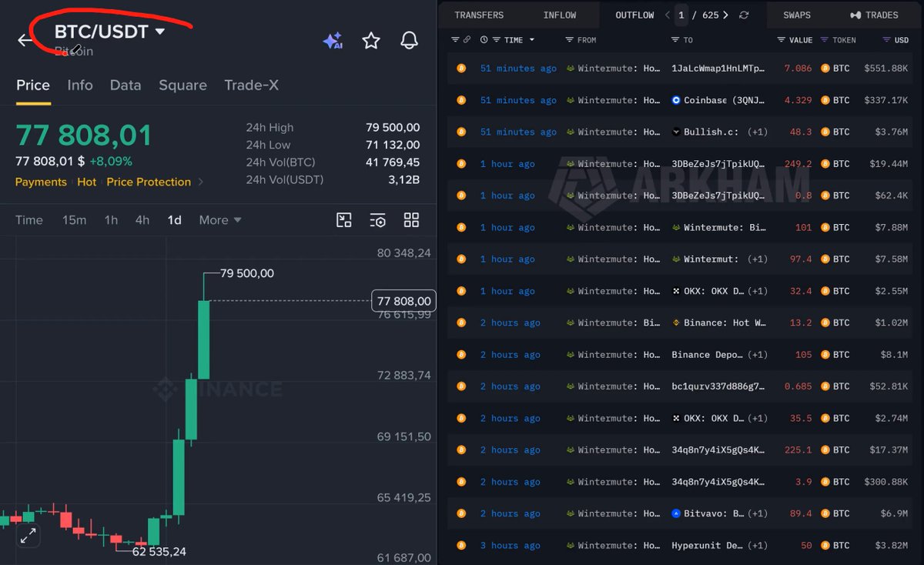Expand the chevron after Price Protection
Viewport: 924px width, 565px height.
pos(201,182)
